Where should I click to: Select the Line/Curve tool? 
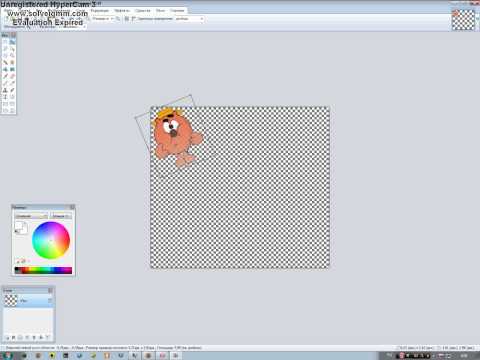click(12, 97)
